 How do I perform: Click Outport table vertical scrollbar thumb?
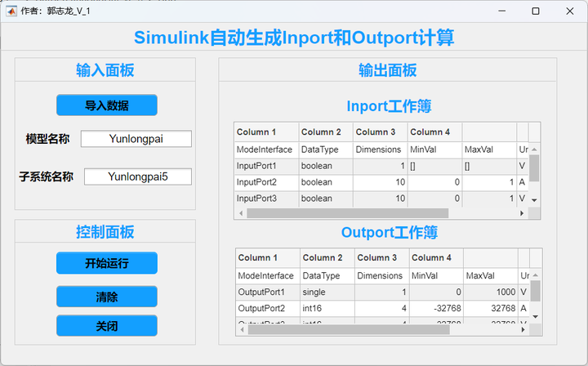pos(536,291)
